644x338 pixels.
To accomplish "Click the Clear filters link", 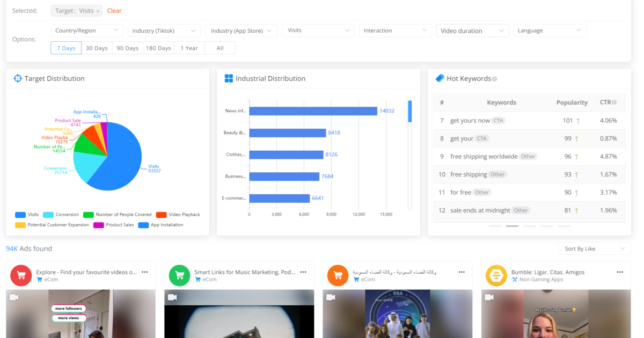I will 114,11.
